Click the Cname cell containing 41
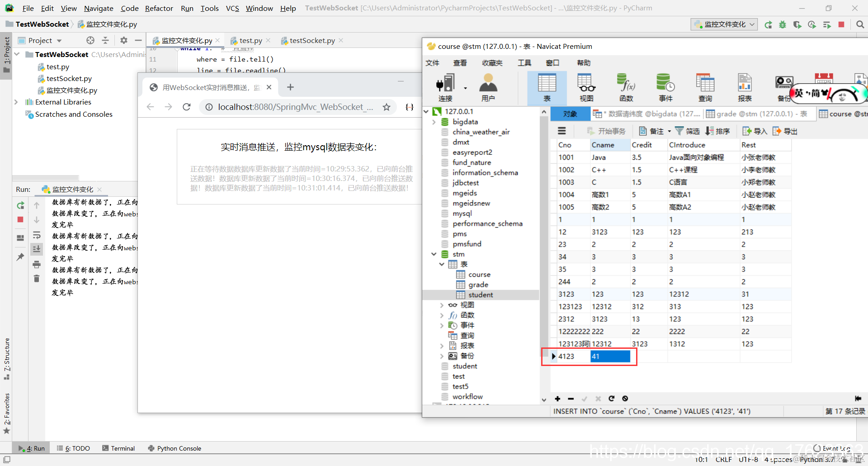The height and width of the screenshot is (466, 868). click(610, 357)
